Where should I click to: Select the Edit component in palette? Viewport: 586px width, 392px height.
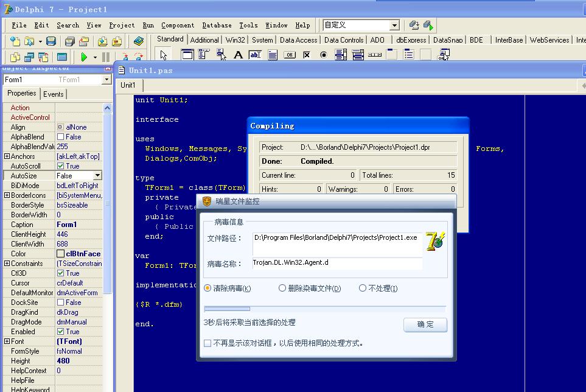coord(255,55)
